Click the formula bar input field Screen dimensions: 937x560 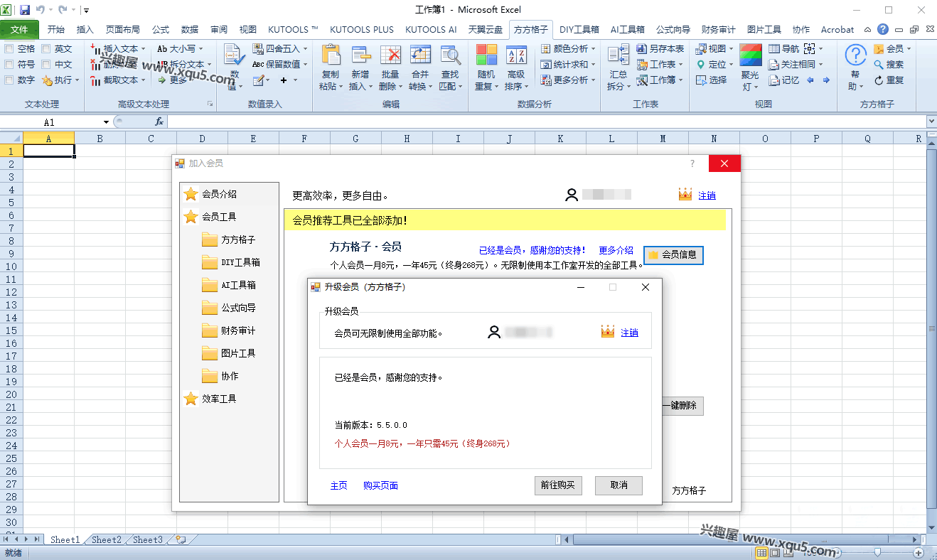[x=546, y=122]
